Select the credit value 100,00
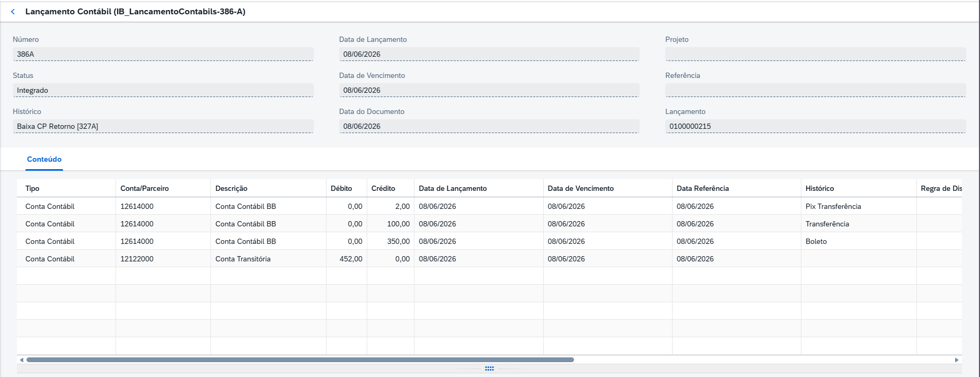The width and height of the screenshot is (980, 377). (399, 224)
